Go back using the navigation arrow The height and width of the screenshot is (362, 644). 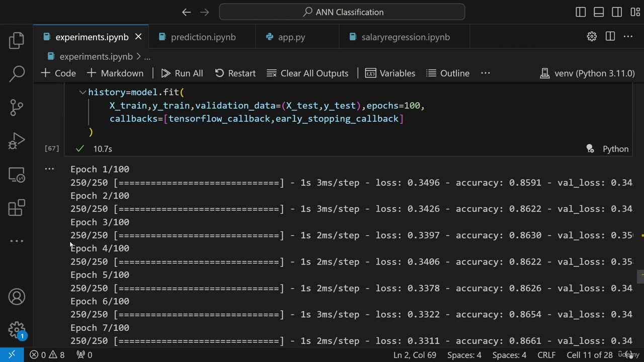coord(186,12)
